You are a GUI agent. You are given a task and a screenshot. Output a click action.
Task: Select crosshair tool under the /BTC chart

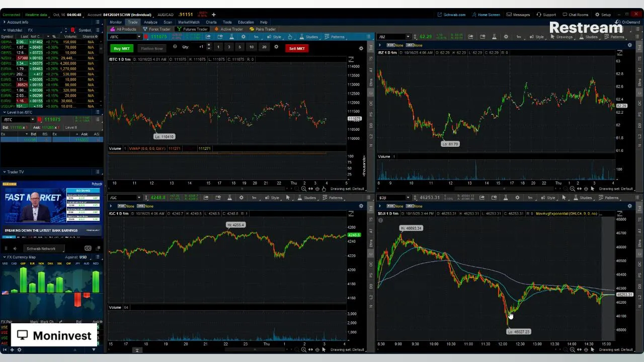click(x=317, y=189)
